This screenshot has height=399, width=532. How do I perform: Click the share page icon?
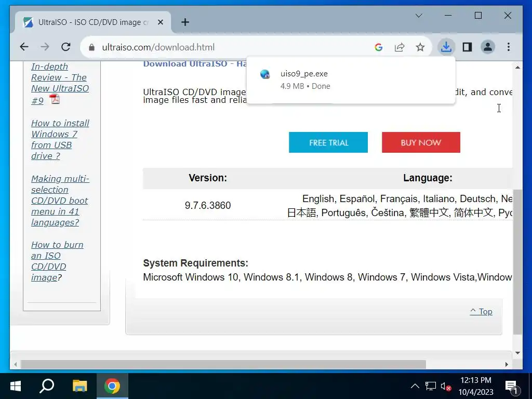pyautogui.click(x=400, y=47)
